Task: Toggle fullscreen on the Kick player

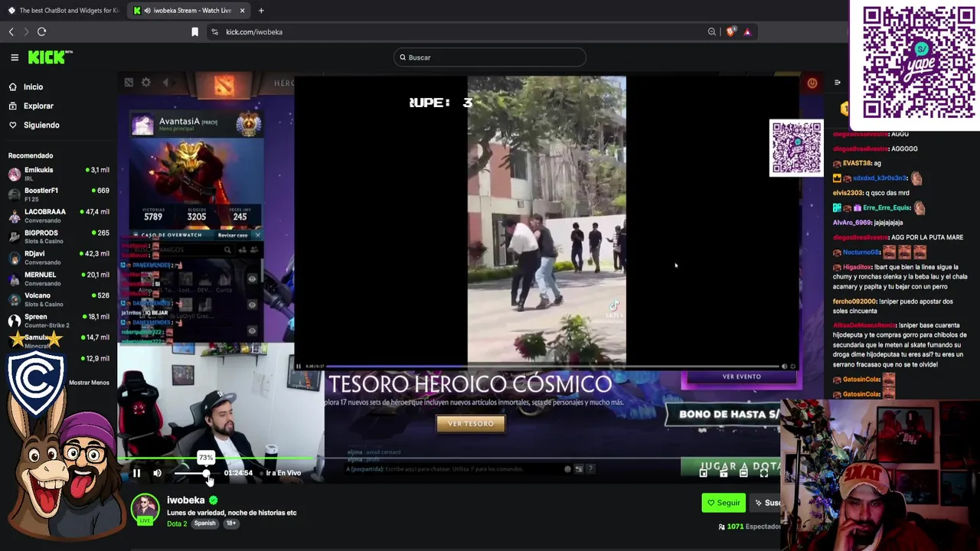Action: coord(764,473)
